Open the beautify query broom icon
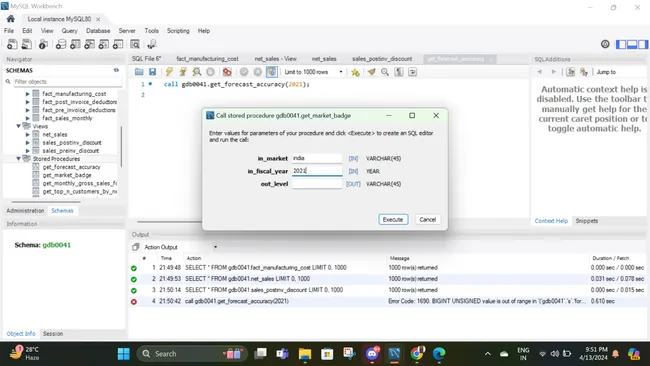Viewport: 650px width, 366px height. [x=371, y=72]
